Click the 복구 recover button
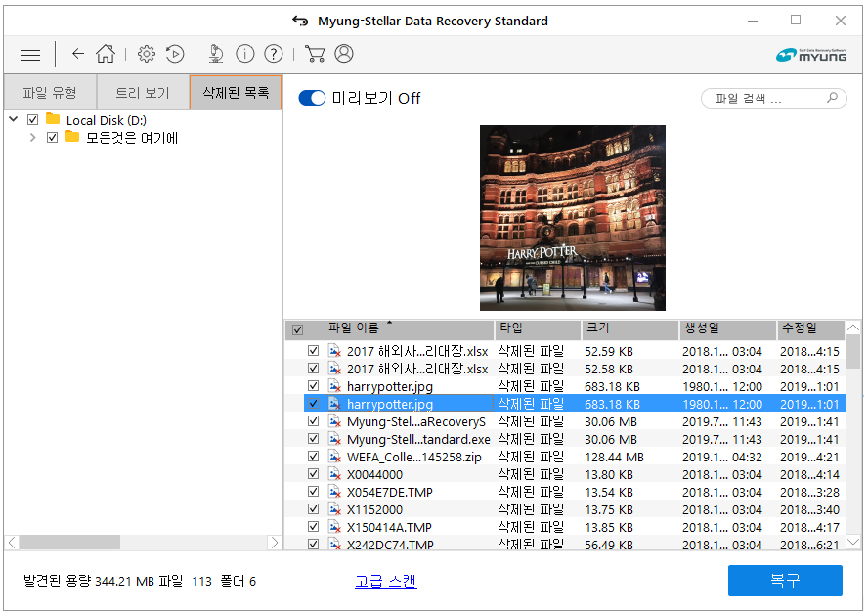The image size is (868, 613). 785,581
